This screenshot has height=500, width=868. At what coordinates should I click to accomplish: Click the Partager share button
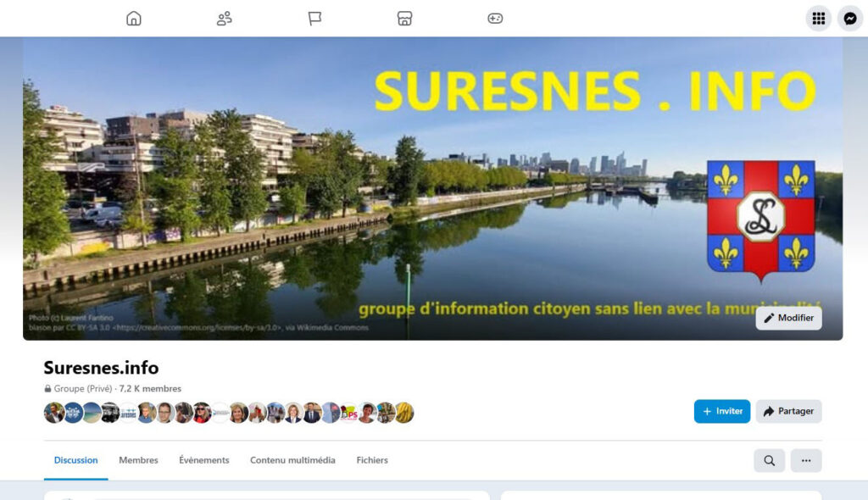coord(788,411)
